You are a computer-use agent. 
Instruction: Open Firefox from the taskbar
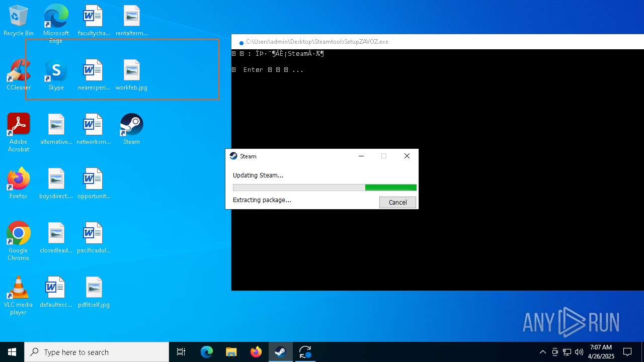point(256,352)
